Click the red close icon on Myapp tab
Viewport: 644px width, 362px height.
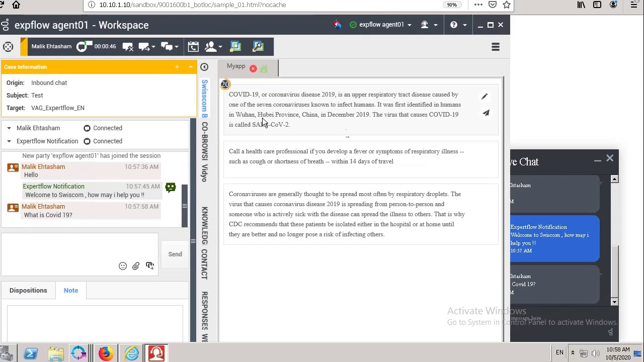coord(253,68)
